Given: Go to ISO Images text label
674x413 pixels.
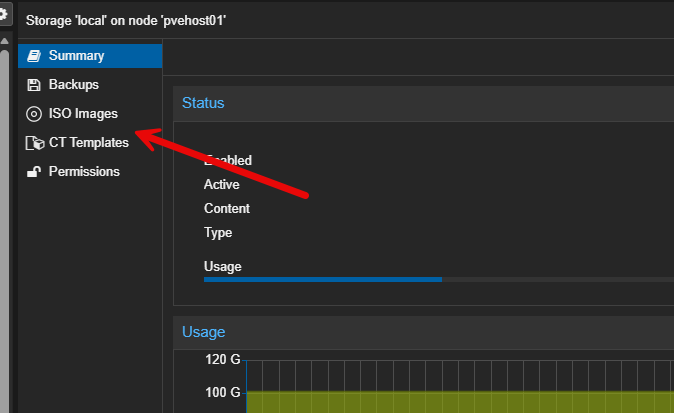Looking at the screenshot, I should click(83, 114).
